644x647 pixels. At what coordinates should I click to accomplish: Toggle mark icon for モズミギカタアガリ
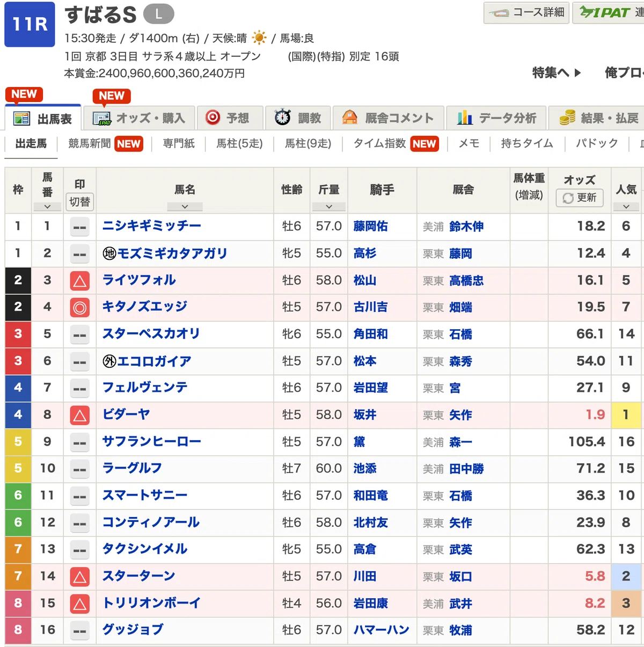click(x=79, y=254)
